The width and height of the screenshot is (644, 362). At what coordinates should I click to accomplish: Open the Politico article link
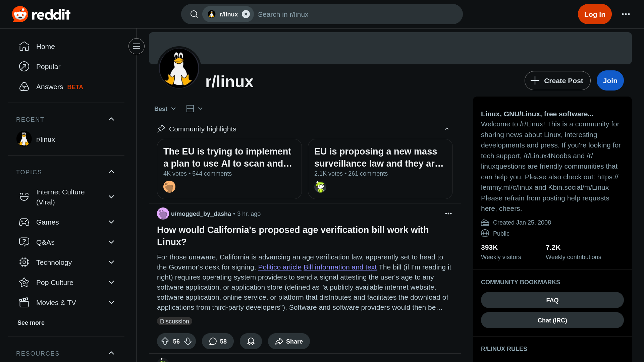tap(279, 267)
